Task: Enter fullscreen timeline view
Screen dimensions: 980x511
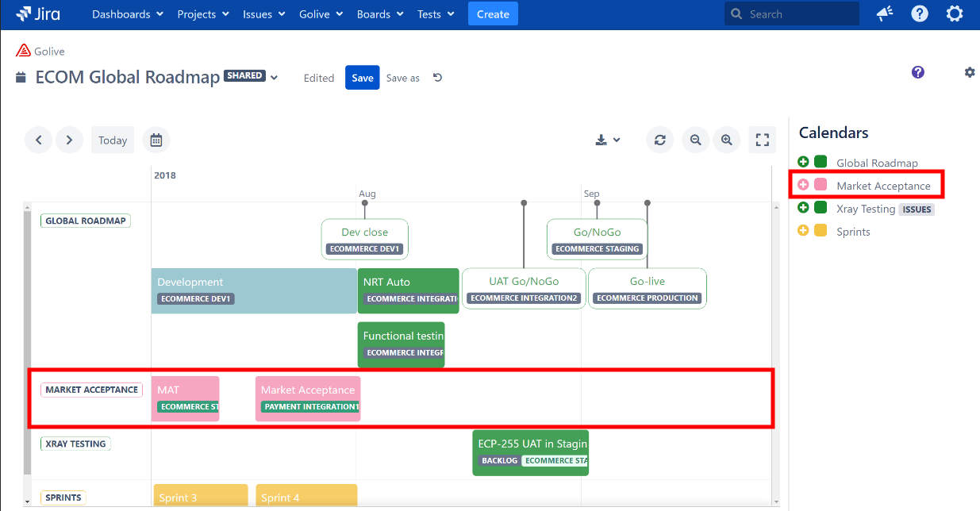Action: tap(763, 140)
